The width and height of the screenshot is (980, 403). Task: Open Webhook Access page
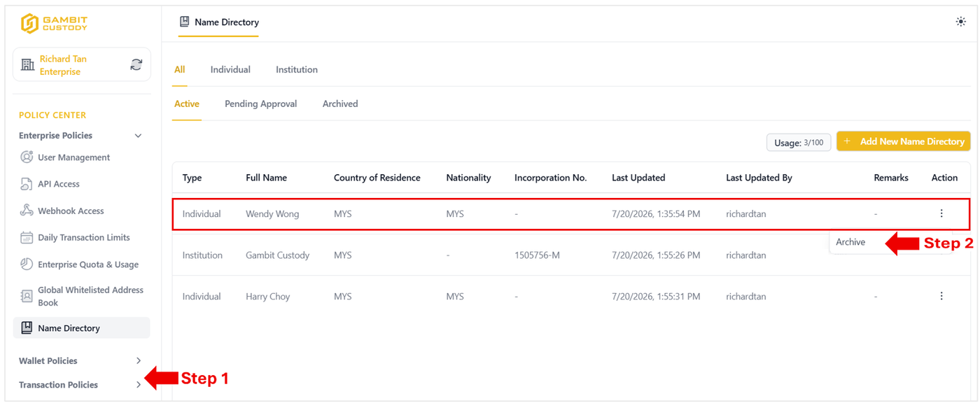point(71,211)
